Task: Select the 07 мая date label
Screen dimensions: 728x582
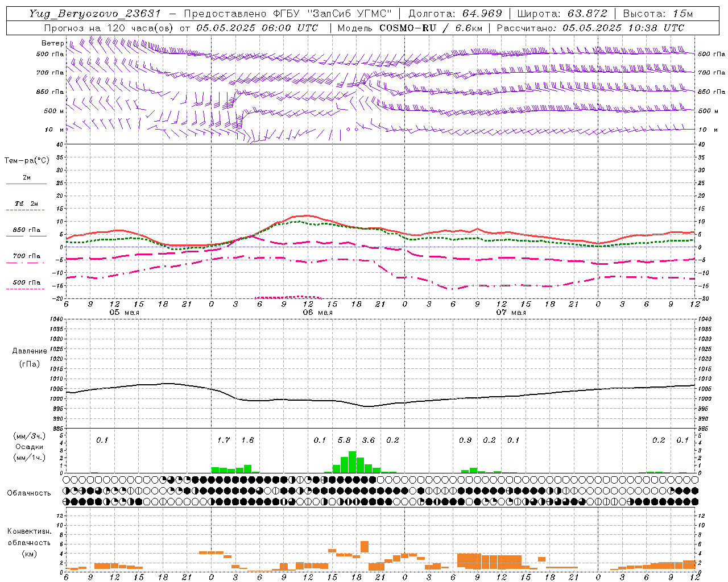Action: (511, 313)
